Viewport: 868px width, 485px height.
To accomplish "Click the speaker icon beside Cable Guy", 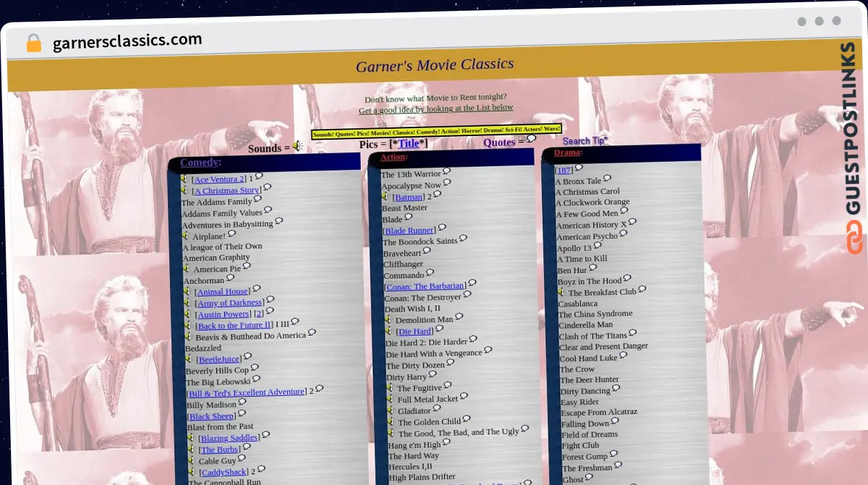I will [191, 460].
